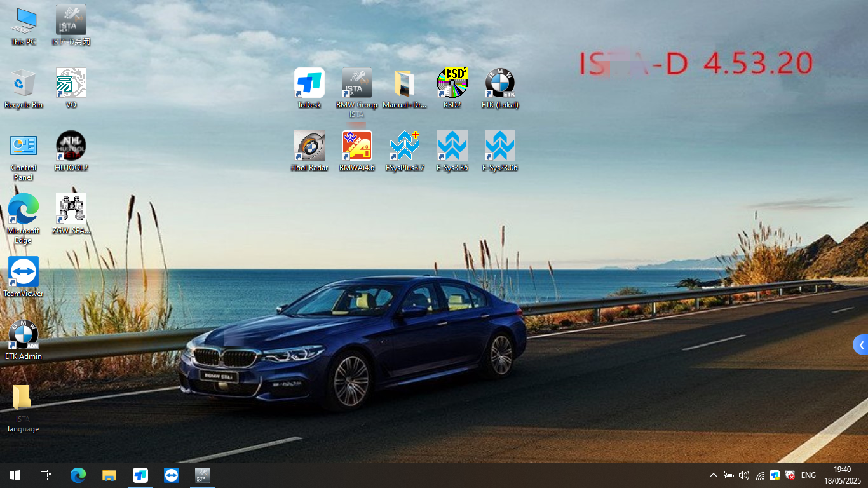Image resolution: width=868 pixels, height=488 pixels.
Task: Expand the blue side panel arrow
Action: tap(860, 345)
